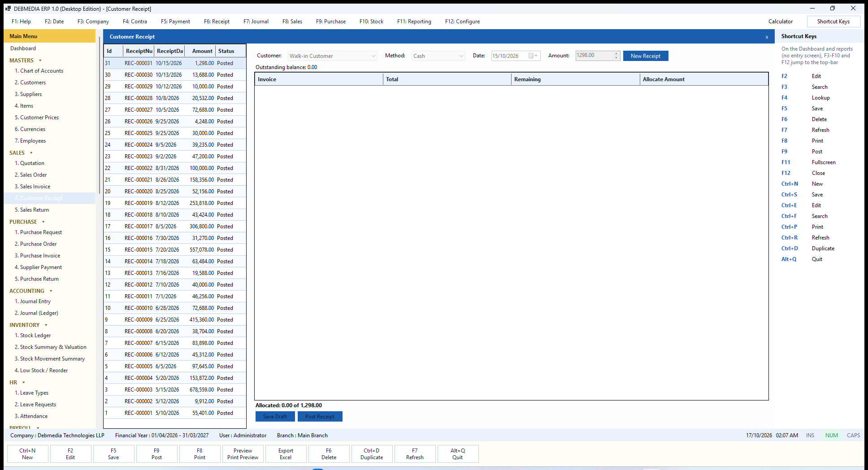Image resolution: width=868 pixels, height=470 pixels.
Task: Click Ctrl+D Duplicate toolbar button
Action: (x=372, y=454)
